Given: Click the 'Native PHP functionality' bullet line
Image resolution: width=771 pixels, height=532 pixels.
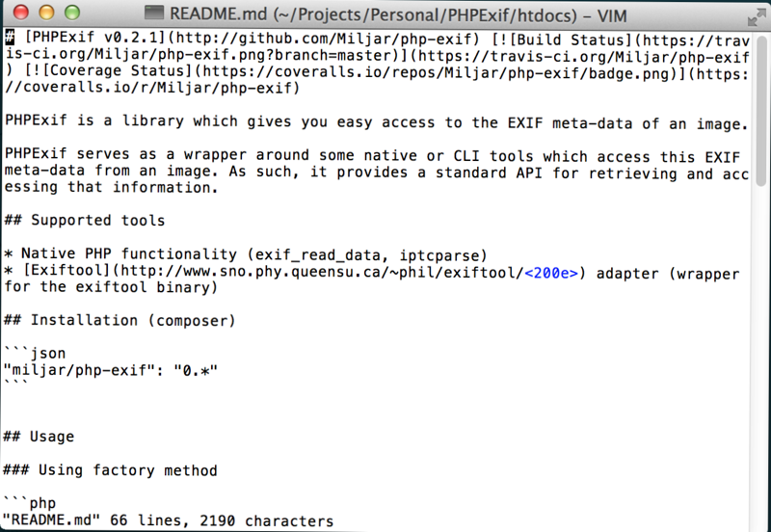Looking at the screenshot, I should pos(246,254).
